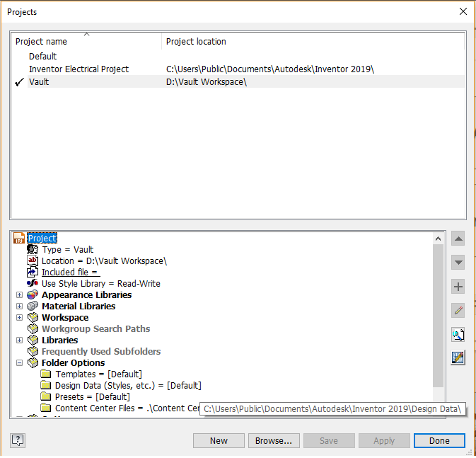Click the move-up arrow button
Viewport: 476px width, 458px height.
[458, 239]
